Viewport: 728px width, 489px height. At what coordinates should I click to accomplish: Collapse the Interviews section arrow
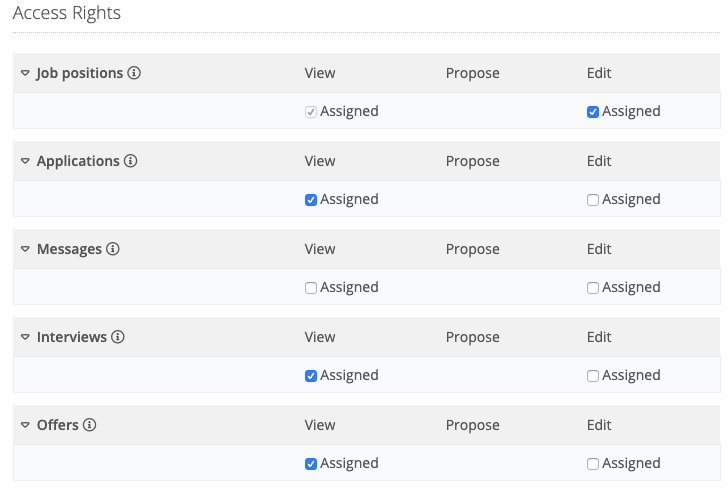25,337
